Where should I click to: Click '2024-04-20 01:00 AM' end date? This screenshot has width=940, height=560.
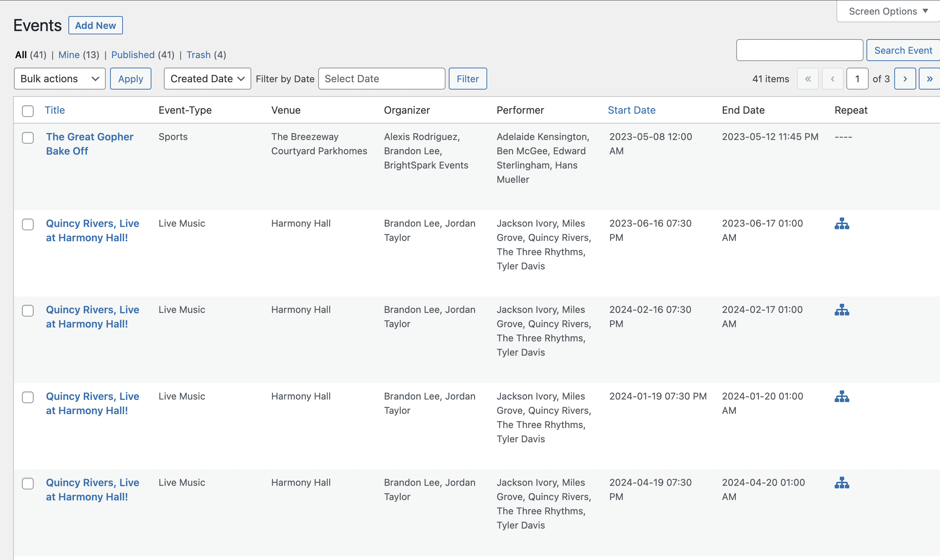(763, 489)
